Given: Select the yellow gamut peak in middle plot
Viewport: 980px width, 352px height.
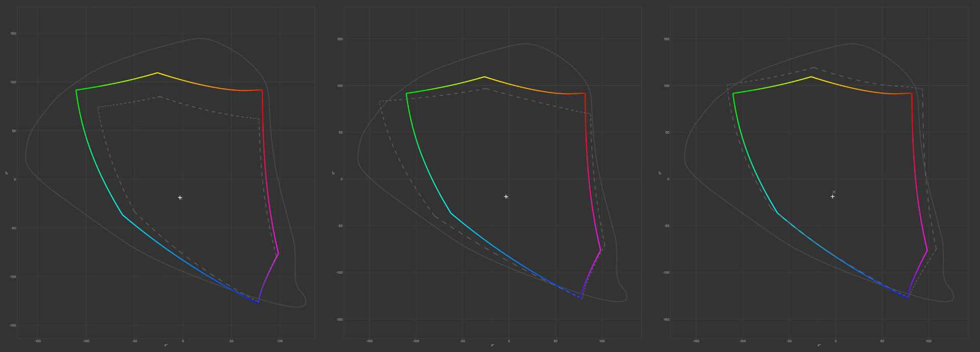Looking at the screenshot, I should click(484, 77).
